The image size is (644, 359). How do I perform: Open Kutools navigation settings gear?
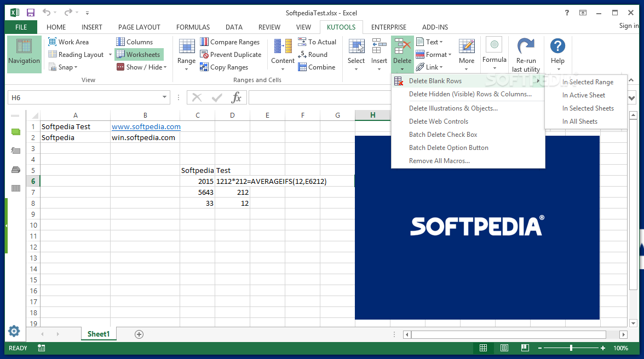(x=14, y=331)
